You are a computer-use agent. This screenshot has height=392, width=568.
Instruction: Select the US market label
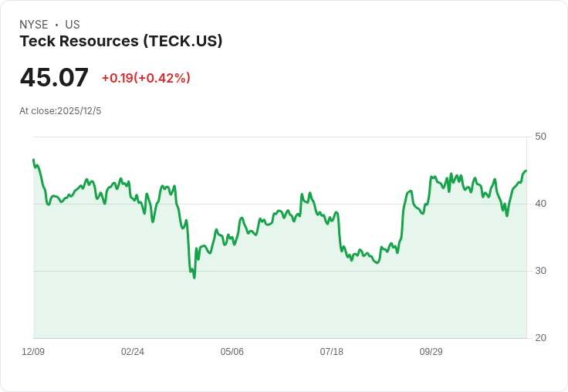pos(73,25)
